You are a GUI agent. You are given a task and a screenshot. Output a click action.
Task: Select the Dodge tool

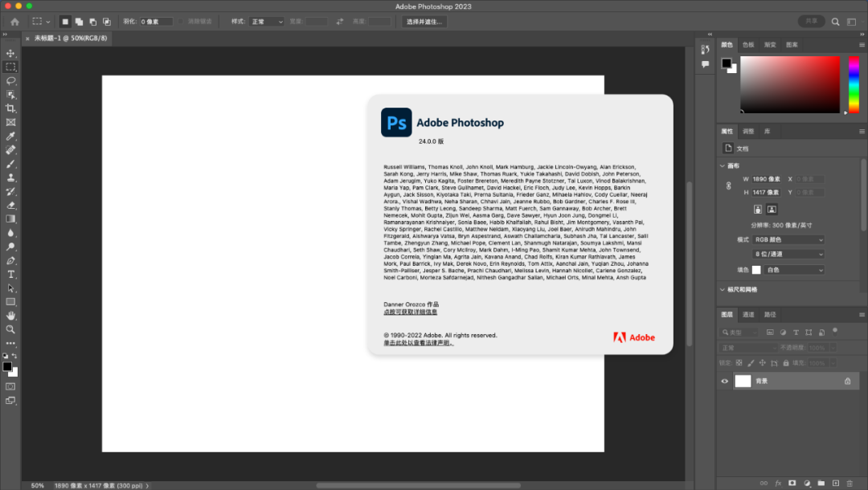(x=10, y=247)
